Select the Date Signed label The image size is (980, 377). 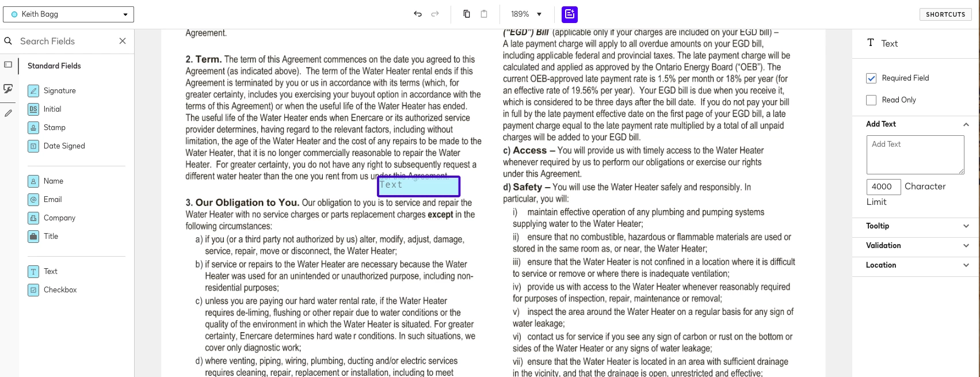tap(64, 146)
